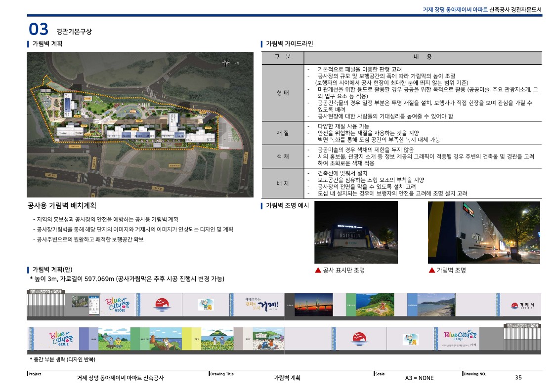Screen dimensions: 555x392
Task: Click the red triangle beside 가림벽 조명 caption
Action: 431,270
